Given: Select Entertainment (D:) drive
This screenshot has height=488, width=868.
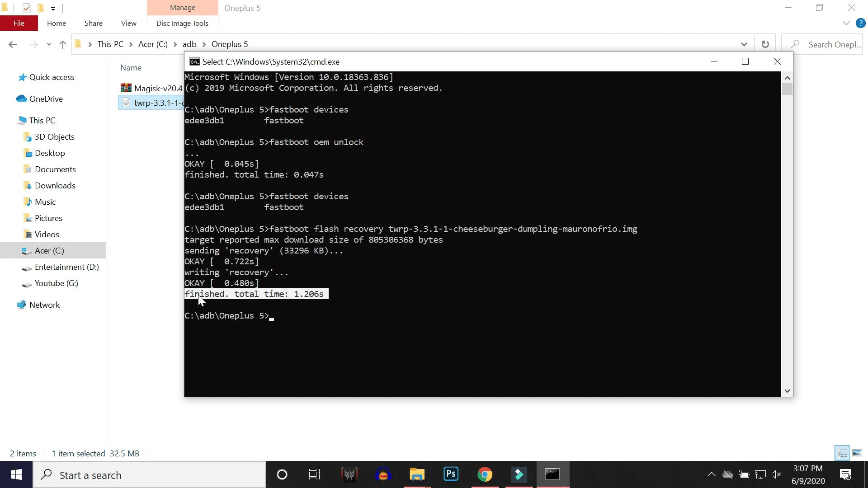Looking at the screenshot, I should click(x=66, y=267).
